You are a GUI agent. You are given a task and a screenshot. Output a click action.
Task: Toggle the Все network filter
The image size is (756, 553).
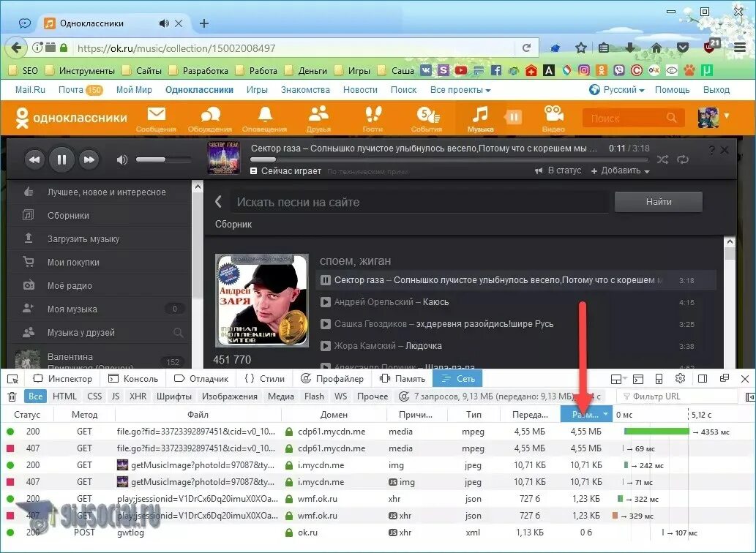coord(35,396)
